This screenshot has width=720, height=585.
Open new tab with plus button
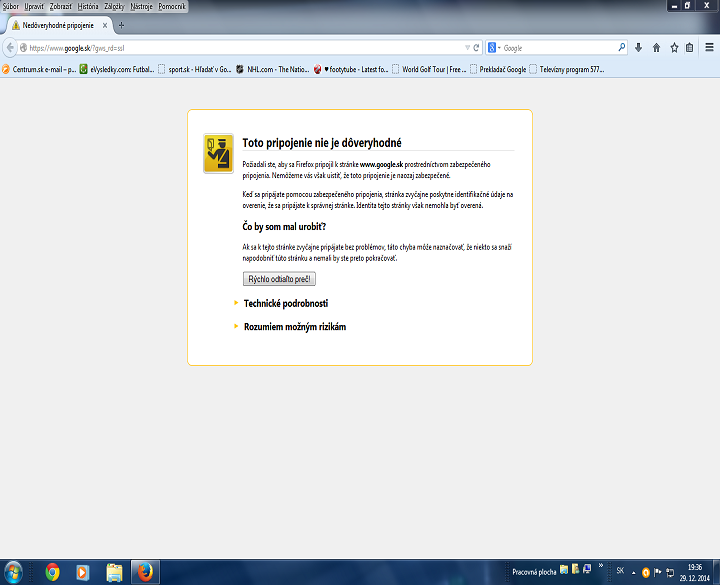[x=122, y=24]
